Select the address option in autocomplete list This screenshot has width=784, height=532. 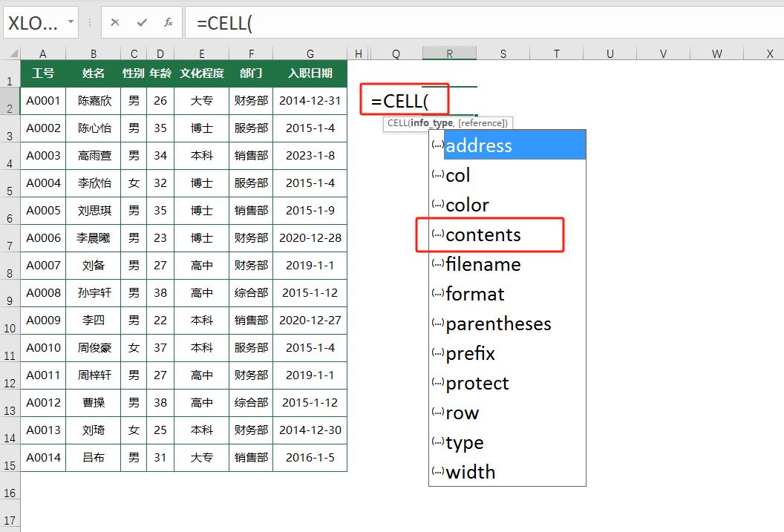[x=508, y=145]
